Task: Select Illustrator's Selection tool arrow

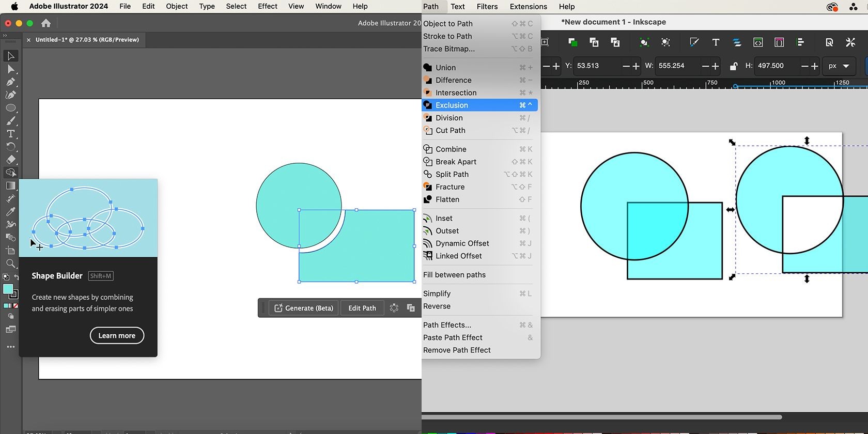Action: pyautogui.click(x=11, y=56)
